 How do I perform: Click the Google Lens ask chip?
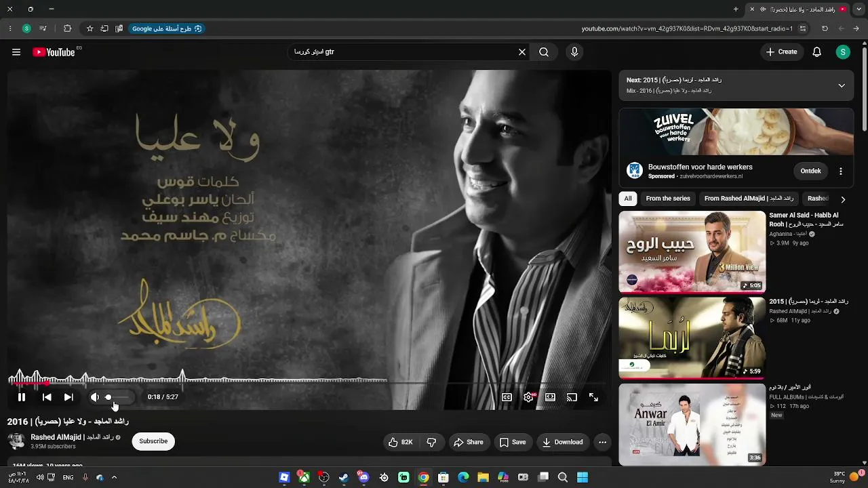click(x=167, y=28)
